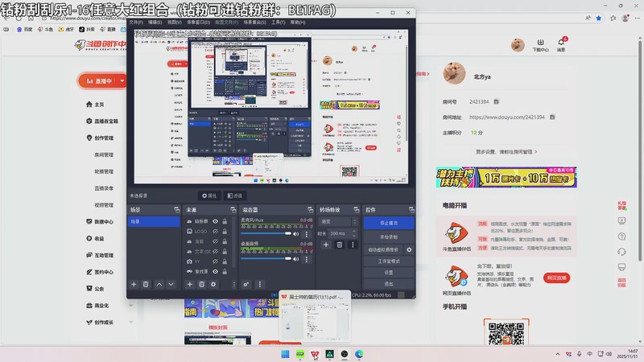The height and width of the screenshot is (362, 644).
Task: Open transition properties dots menu
Action: [353, 245]
